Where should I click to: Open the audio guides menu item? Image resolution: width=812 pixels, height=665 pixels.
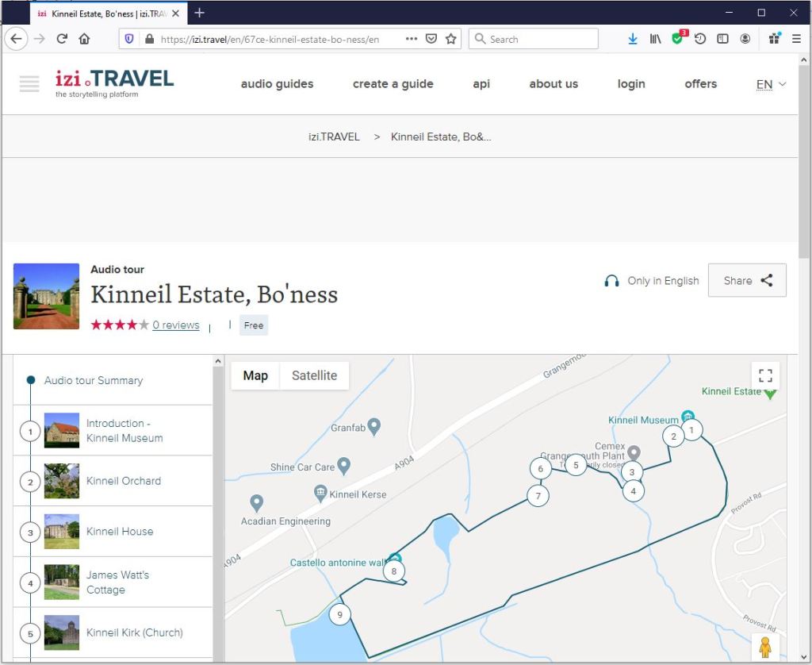pyautogui.click(x=277, y=84)
